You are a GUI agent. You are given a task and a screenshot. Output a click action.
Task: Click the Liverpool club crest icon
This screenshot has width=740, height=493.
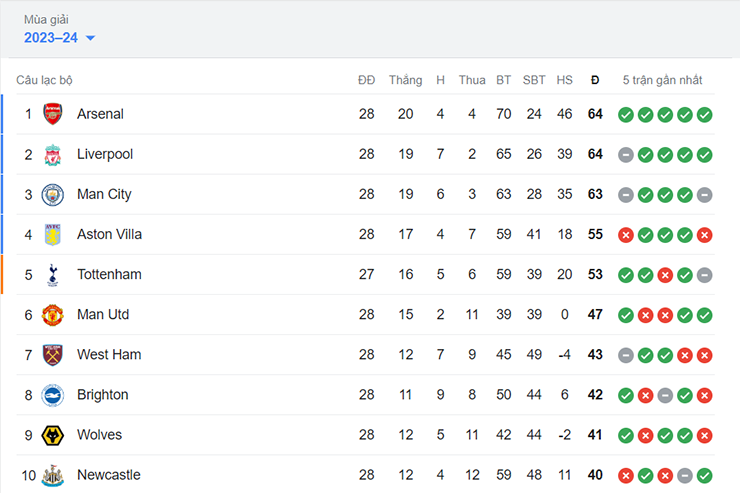53,154
